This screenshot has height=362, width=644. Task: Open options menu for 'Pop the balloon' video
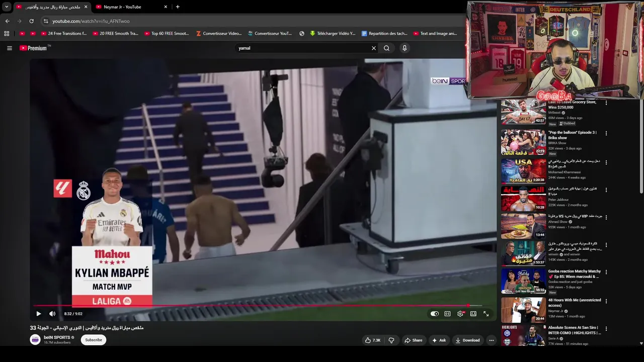(606, 133)
